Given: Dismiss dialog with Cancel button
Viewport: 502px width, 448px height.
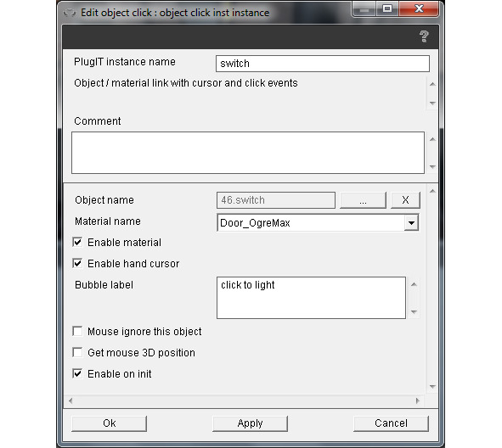Looking at the screenshot, I should pyautogui.click(x=391, y=423).
